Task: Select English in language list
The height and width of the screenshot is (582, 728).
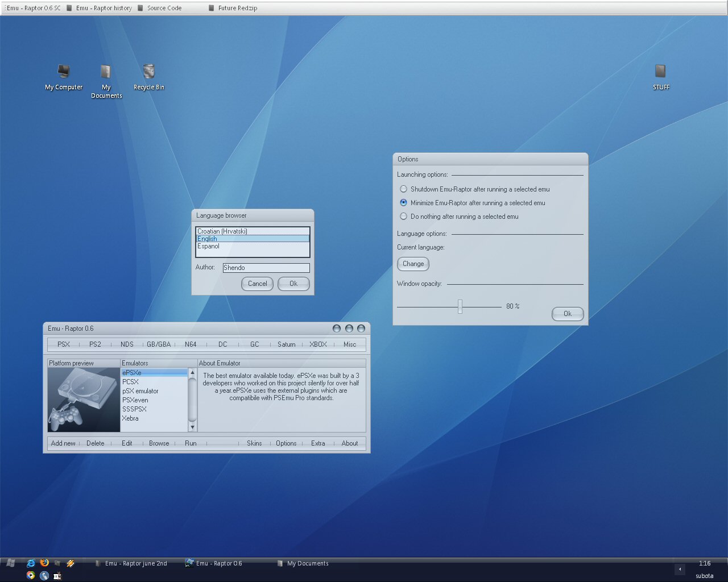Action: point(253,239)
